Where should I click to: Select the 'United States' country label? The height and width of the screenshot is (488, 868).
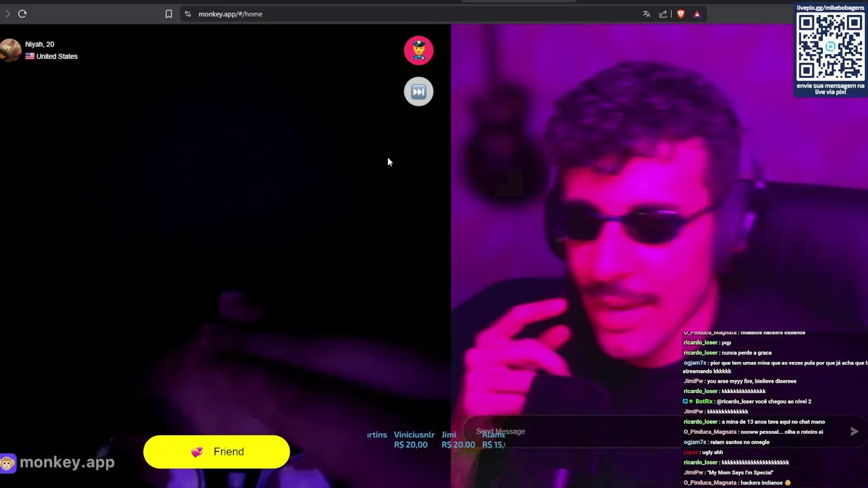click(57, 56)
